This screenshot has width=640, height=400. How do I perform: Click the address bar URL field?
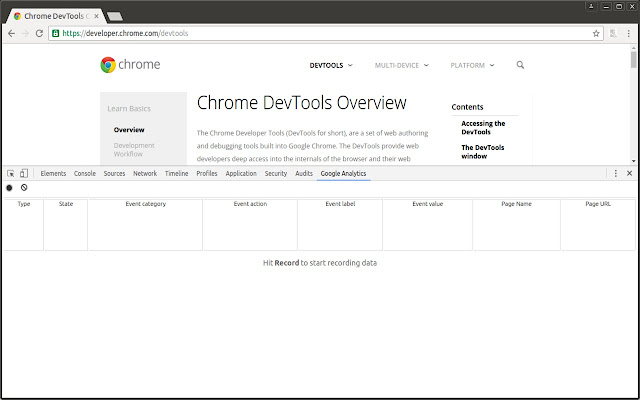[327, 33]
